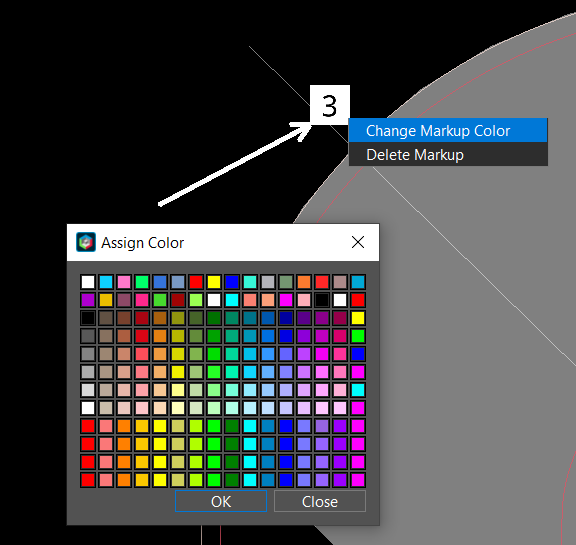Select the purple swatch starting second row

[x=88, y=300]
